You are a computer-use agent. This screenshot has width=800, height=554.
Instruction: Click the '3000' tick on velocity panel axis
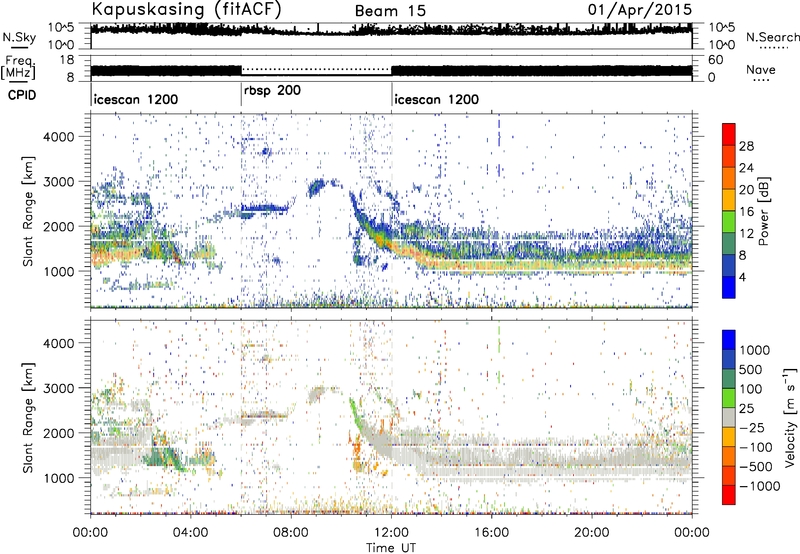pyautogui.click(x=59, y=388)
